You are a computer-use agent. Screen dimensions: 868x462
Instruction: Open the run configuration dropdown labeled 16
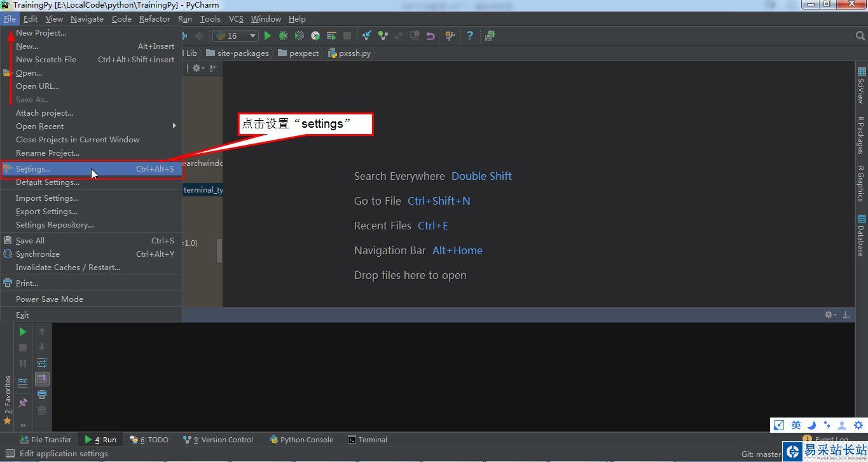(x=235, y=36)
